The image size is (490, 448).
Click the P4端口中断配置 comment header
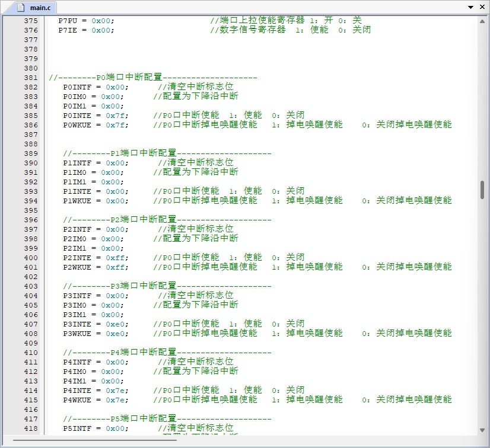(167, 353)
